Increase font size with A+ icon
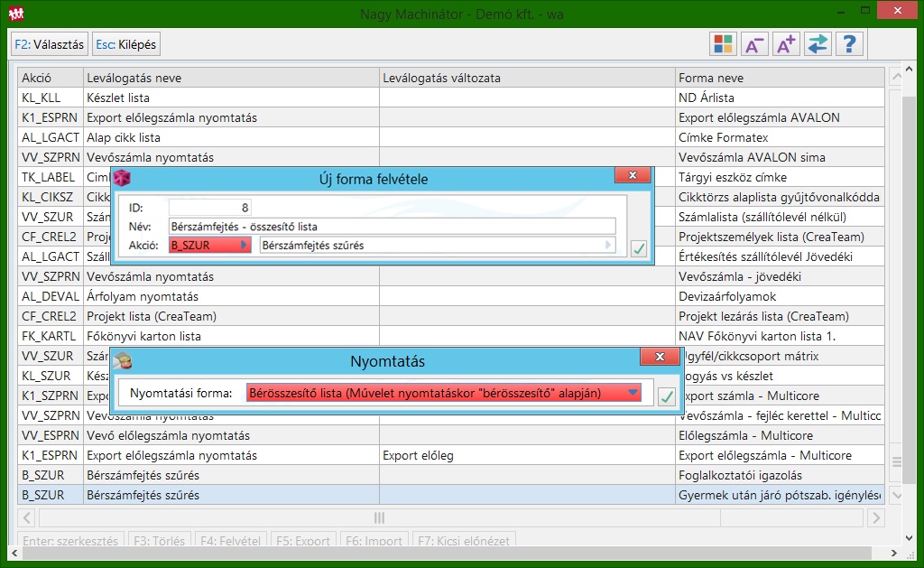 point(786,44)
